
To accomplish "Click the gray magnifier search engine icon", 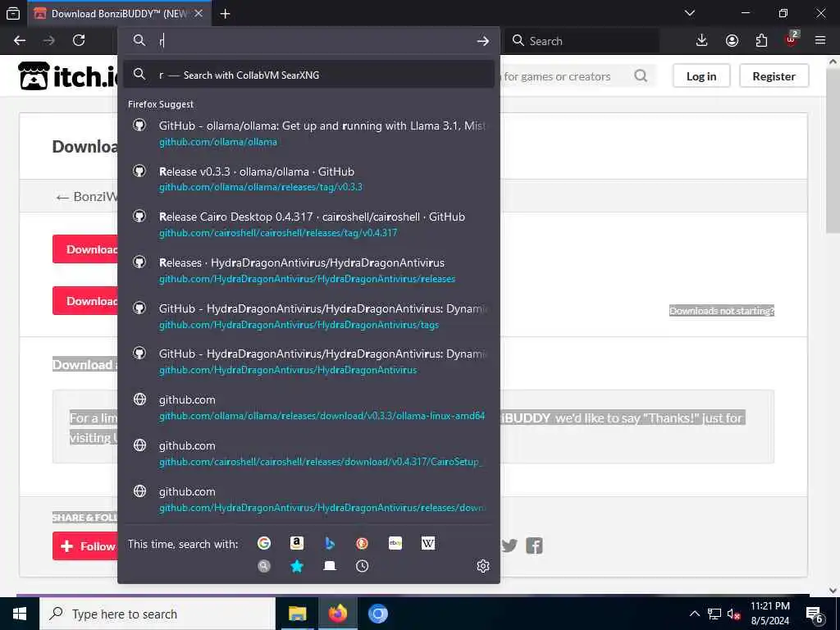I will (264, 566).
